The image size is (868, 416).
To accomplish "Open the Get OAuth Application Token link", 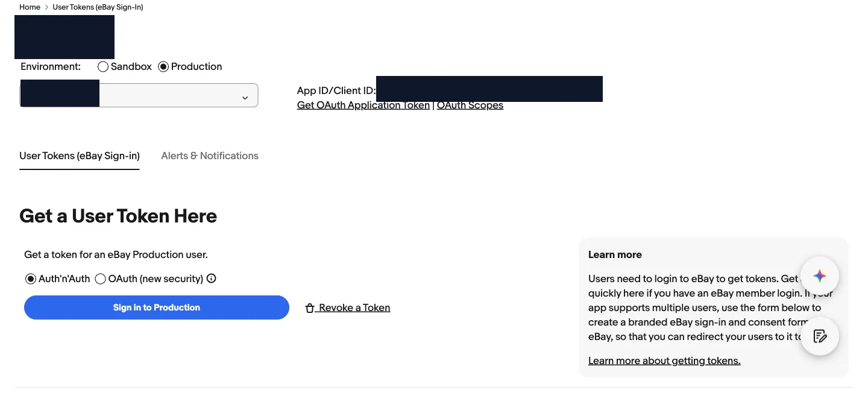I will pos(363,105).
